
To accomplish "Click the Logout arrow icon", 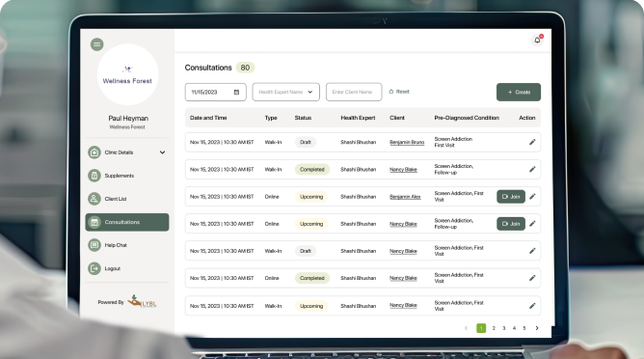I will click(x=94, y=268).
